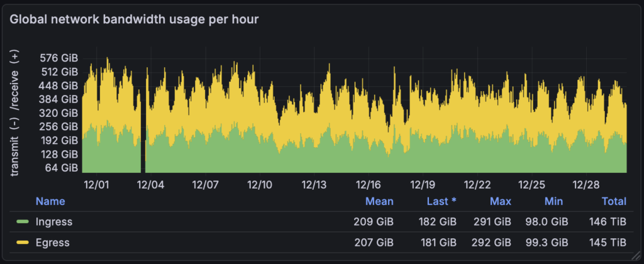Sort legend by the Name column
The image size is (644, 264).
[x=50, y=201]
